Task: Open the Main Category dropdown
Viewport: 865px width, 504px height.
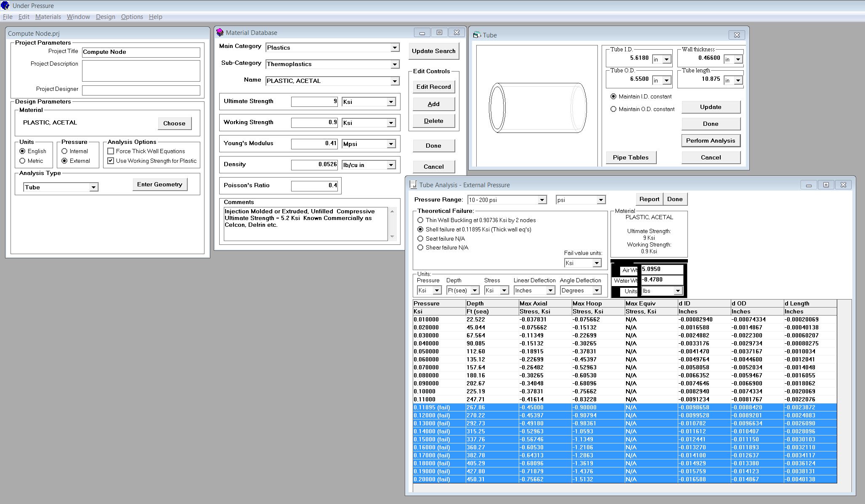Action: [395, 48]
